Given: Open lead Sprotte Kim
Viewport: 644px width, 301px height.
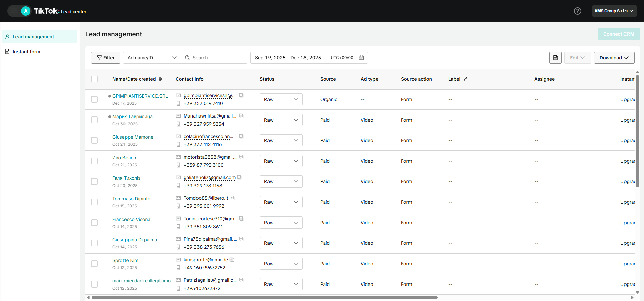Looking at the screenshot, I should coord(125,260).
